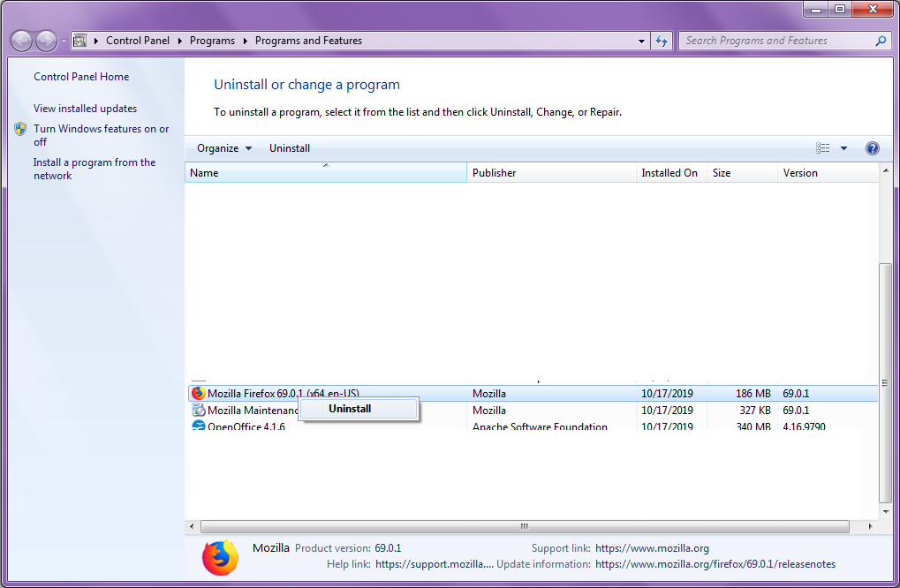Click the releasenotes update information URL
The image size is (900, 588).
point(715,564)
